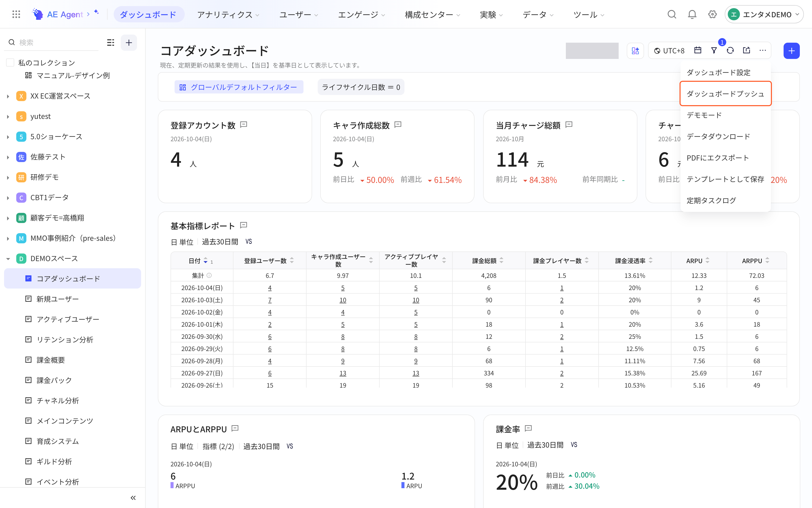Sort by 課金総額 column arrows

tap(501, 260)
